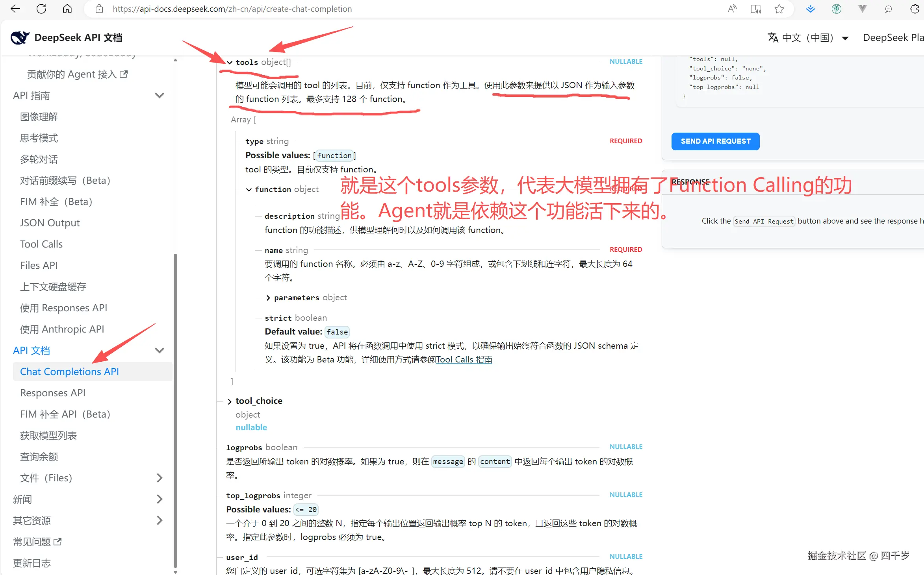Image resolution: width=924 pixels, height=575 pixels.
Task: Click the logprobs boolean parameter name
Action: (244, 447)
